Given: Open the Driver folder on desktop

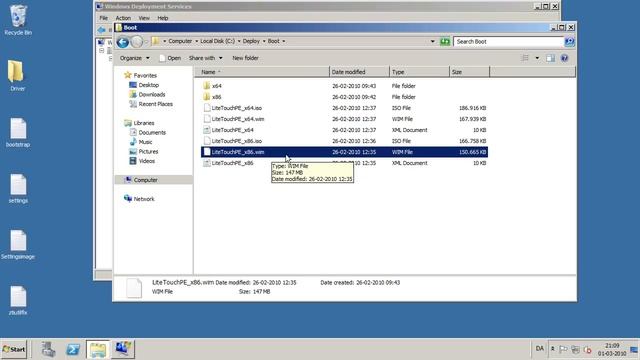Looking at the screenshot, I should tap(17, 75).
